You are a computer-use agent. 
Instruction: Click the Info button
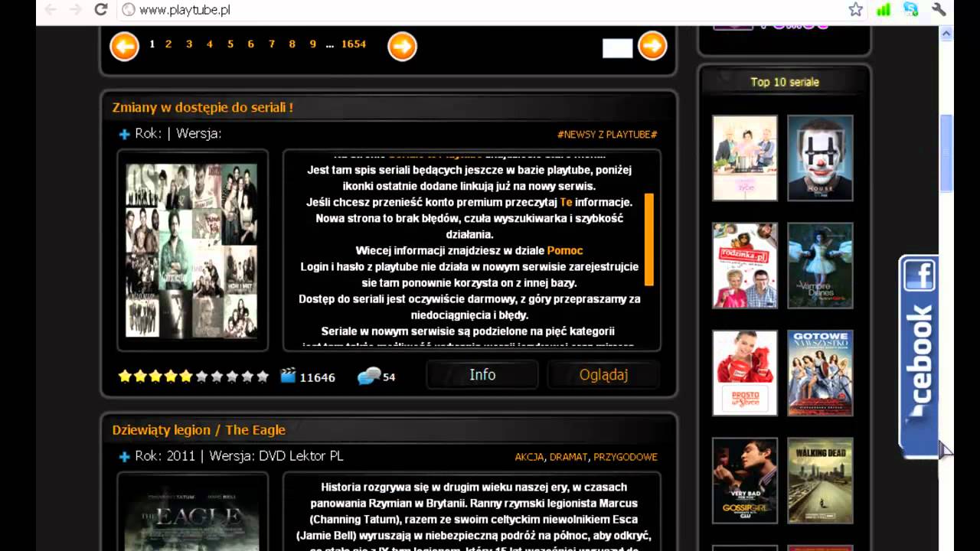[482, 374]
